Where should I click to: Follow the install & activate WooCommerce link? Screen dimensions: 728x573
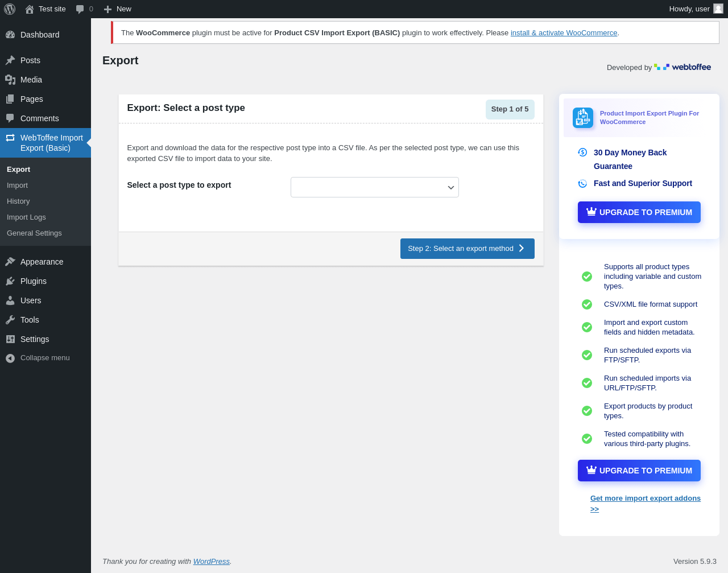click(x=564, y=33)
